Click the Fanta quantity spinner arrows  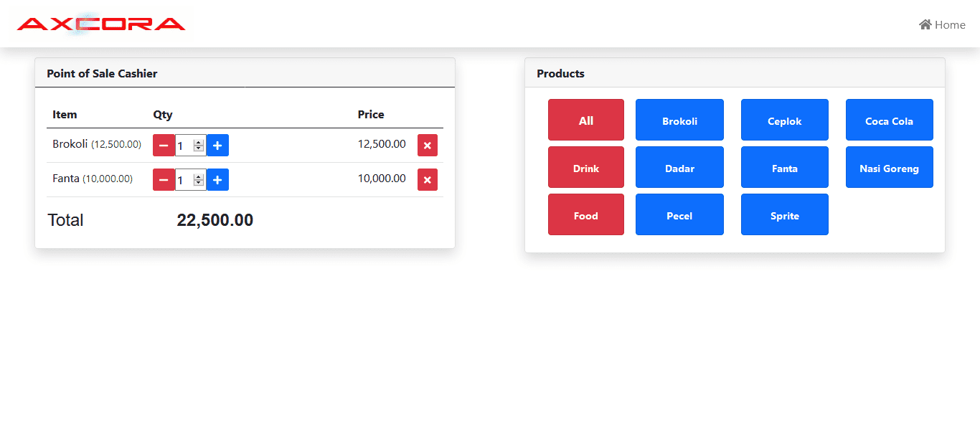[199, 180]
